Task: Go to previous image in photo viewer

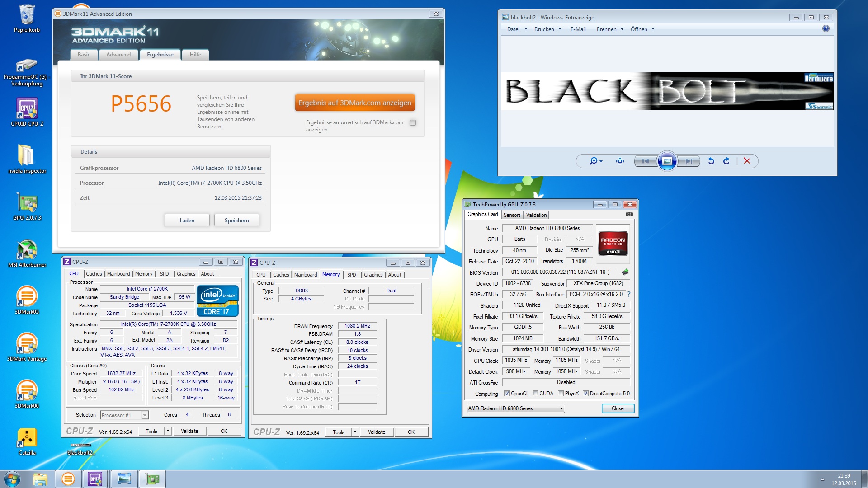Action: (646, 161)
